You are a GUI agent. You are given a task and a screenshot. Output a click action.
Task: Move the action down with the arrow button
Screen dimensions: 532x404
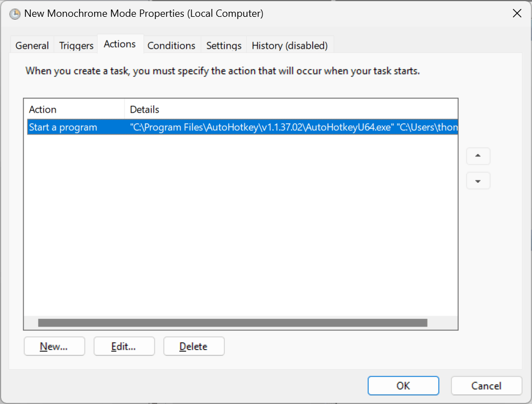(478, 181)
